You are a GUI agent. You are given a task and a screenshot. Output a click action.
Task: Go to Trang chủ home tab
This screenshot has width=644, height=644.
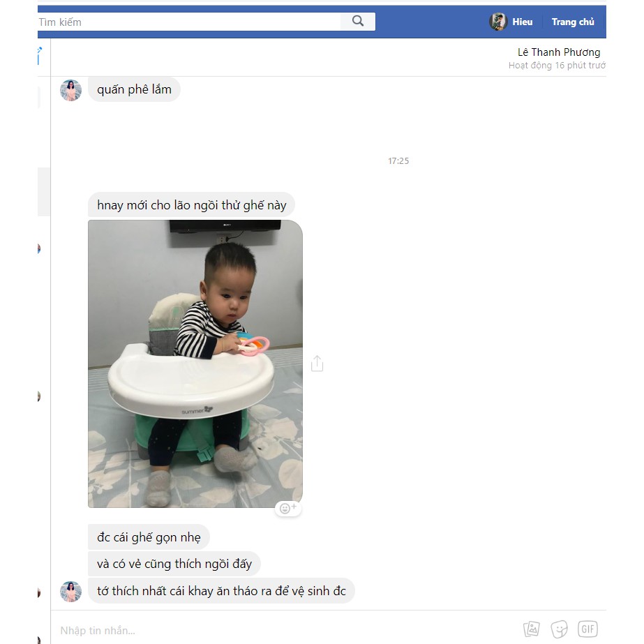[x=573, y=22]
